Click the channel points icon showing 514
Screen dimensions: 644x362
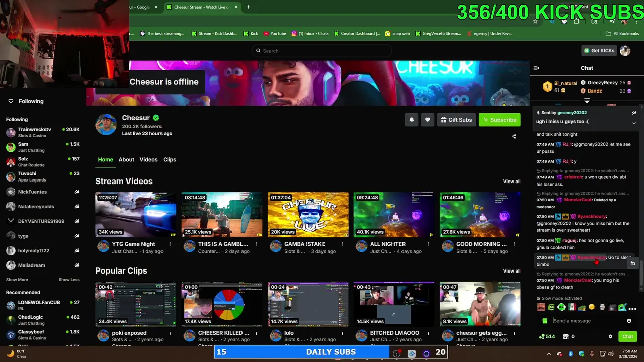[546, 336]
